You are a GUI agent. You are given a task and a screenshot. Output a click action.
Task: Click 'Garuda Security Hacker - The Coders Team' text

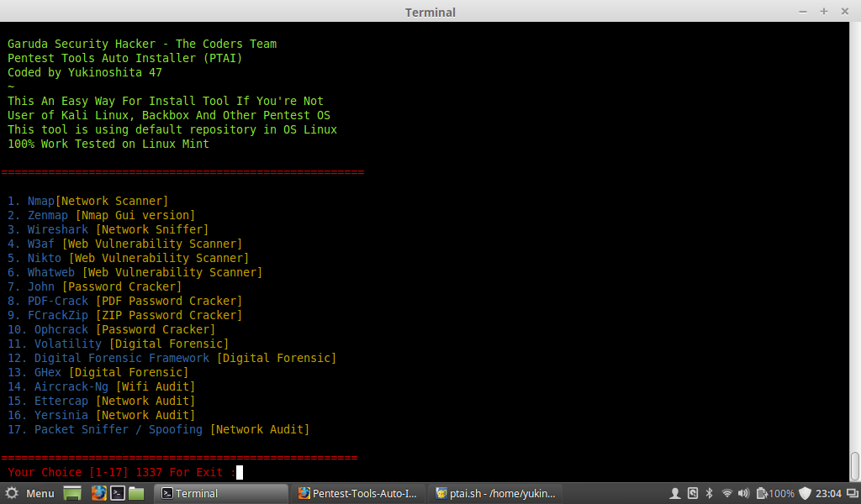[x=142, y=44]
